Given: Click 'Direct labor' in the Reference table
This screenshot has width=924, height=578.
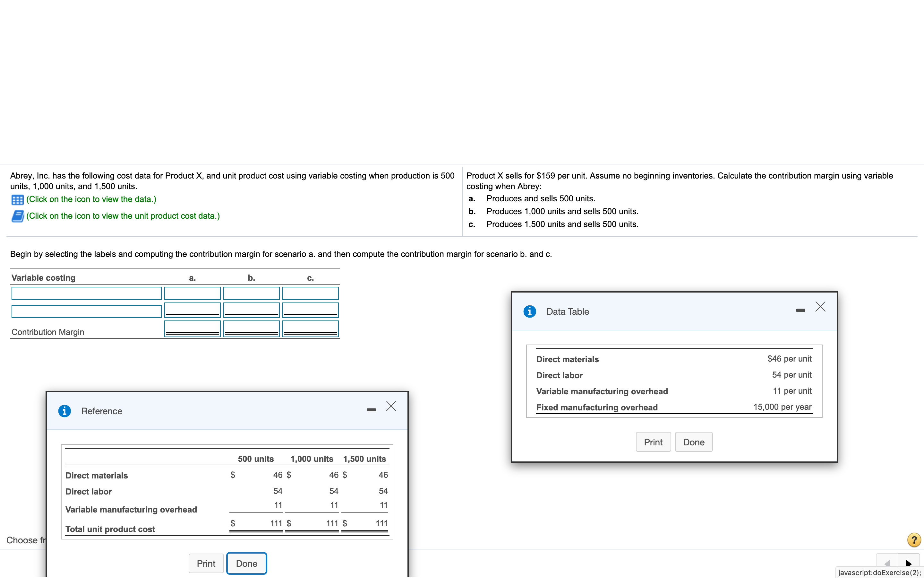Looking at the screenshot, I should pos(89,492).
